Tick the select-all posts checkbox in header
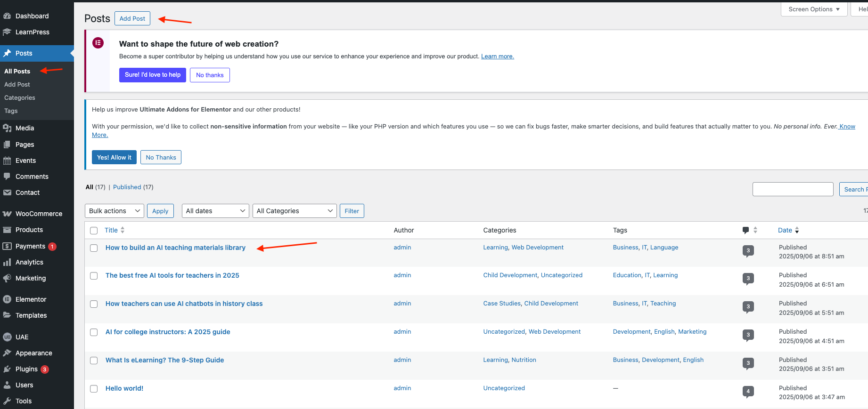The width and height of the screenshot is (868, 409). [x=94, y=231]
